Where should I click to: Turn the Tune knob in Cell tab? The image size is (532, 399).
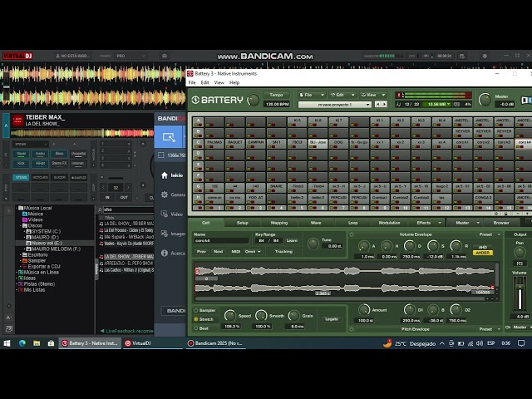[313, 244]
